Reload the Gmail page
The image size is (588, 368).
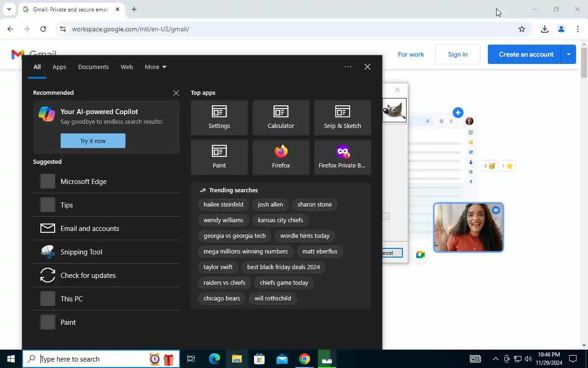[43, 29]
